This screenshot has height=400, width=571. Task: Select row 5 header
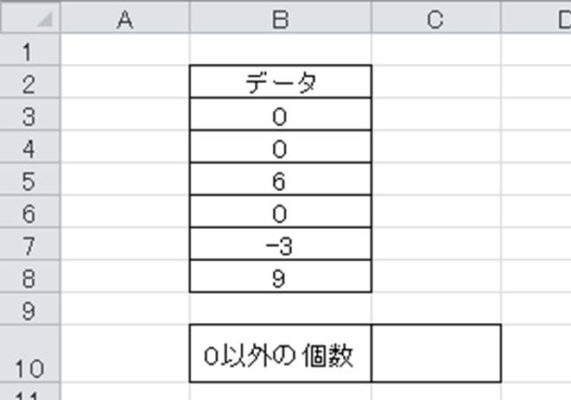pos(29,179)
